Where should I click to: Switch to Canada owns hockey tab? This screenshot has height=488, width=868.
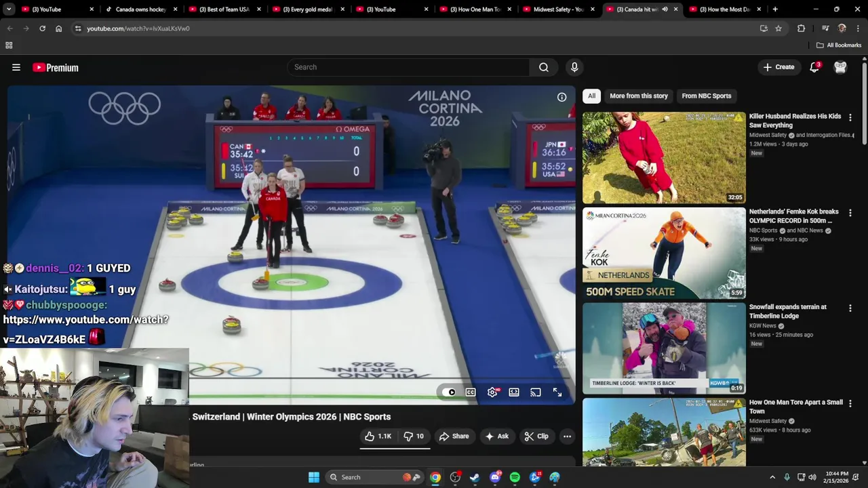(141, 9)
